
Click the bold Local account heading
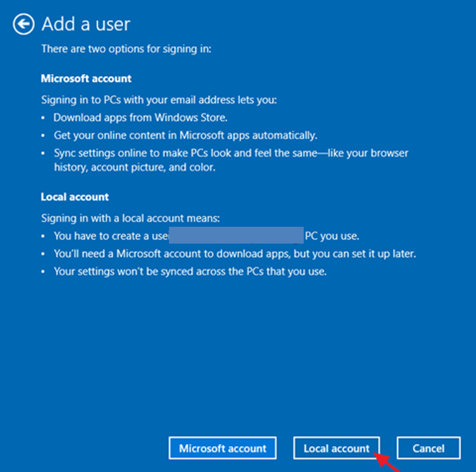point(75,197)
